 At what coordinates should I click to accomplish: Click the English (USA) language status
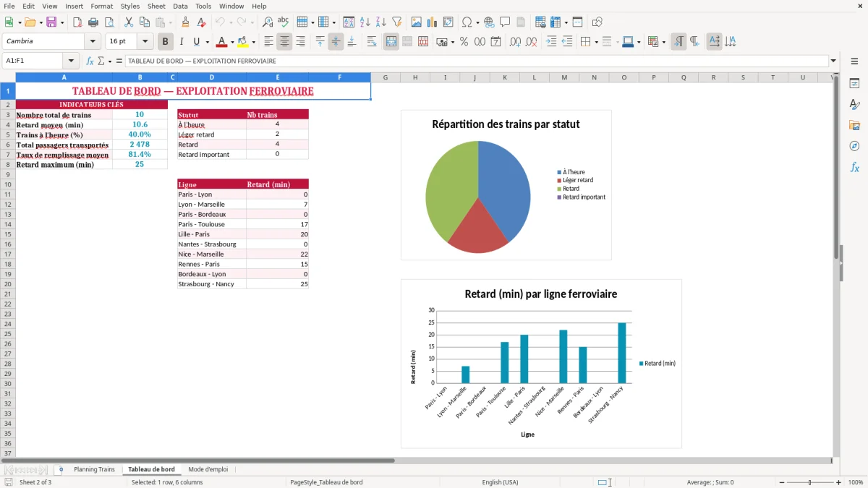click(x=501, y=482)
